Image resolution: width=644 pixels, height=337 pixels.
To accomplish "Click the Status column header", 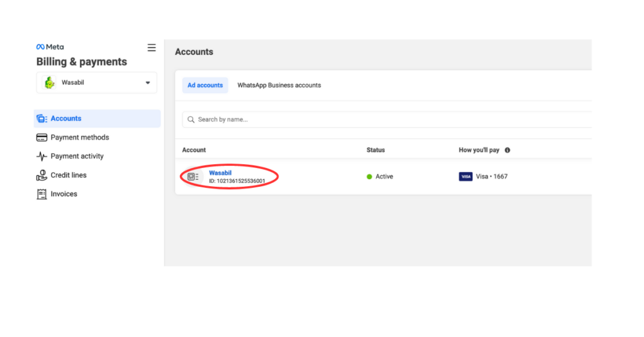I will [375, 150].
